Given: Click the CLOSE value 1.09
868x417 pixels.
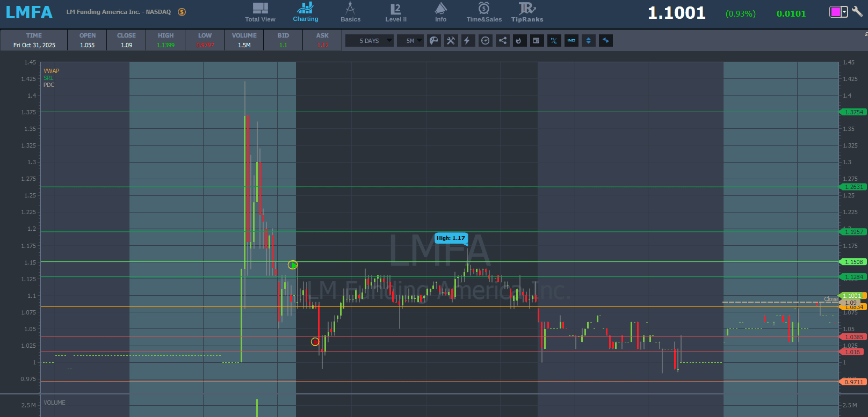Looking at the screenshot, I should tap(127, 45).
